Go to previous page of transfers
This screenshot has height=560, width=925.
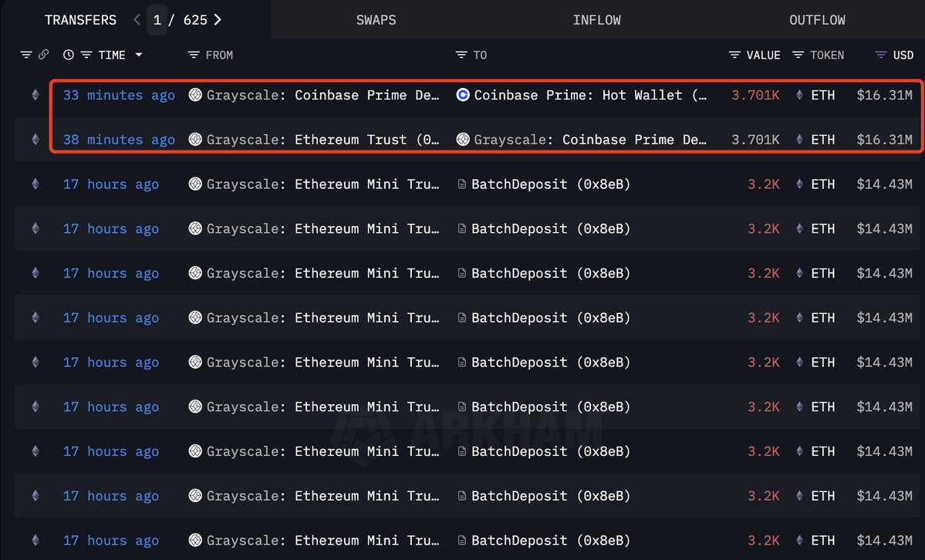pos(137,20)
